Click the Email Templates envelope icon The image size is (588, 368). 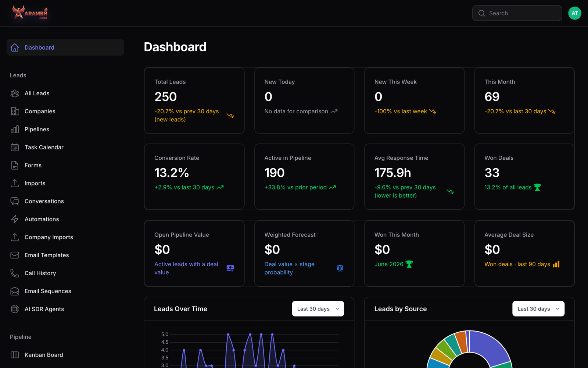click(x=15, y=255)
